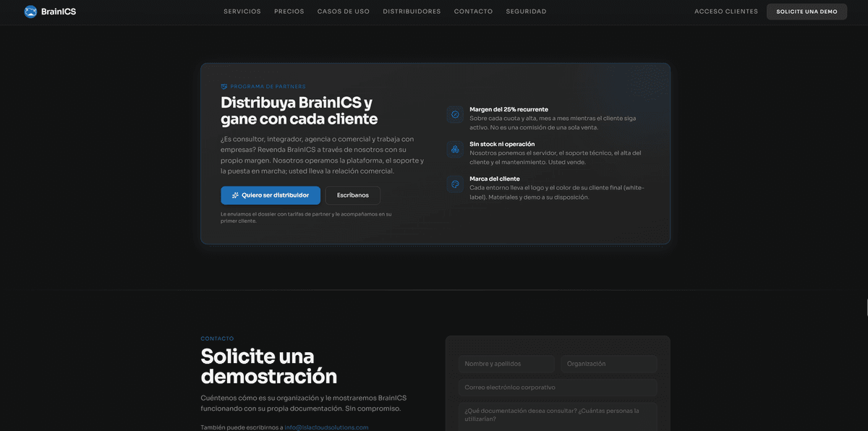The image size is (868, 431).
Task: Click the BrainICS brand name text
Action: [59, 12]
